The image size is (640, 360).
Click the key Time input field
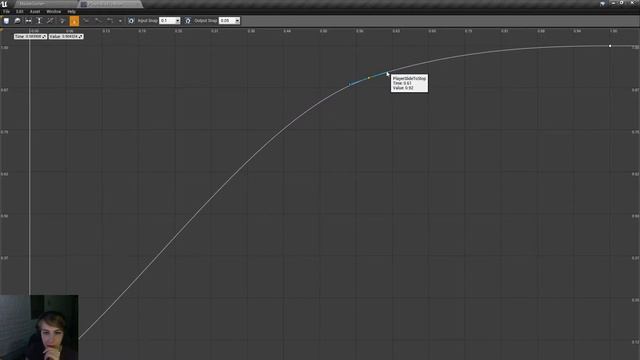30,36
